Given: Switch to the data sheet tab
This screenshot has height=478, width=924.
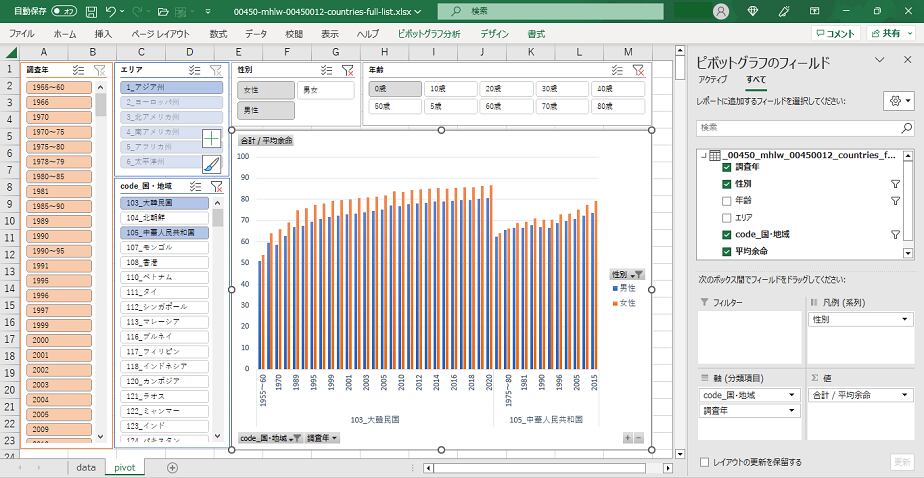Looking at the screenshot, I should tap(86, 467).
